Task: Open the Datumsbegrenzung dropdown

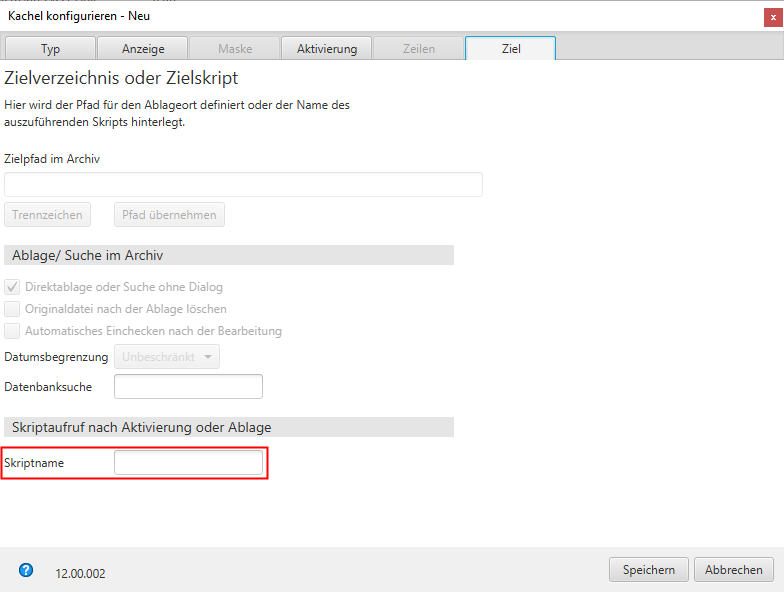Action: [167, 357]
